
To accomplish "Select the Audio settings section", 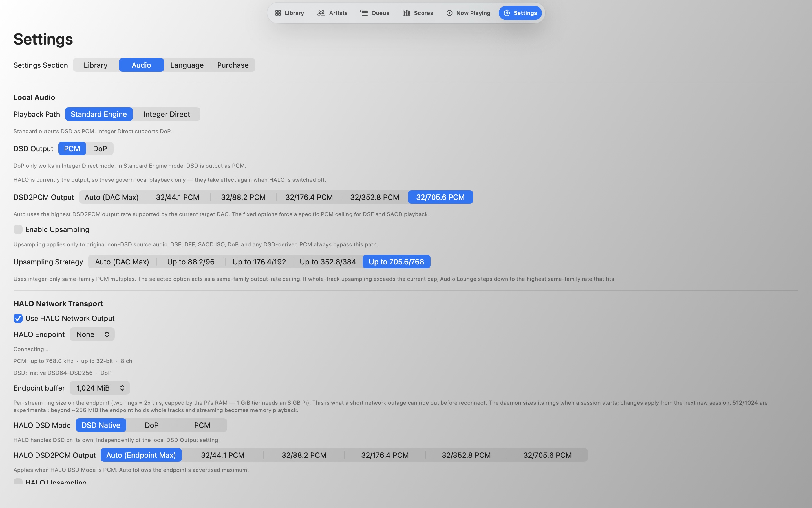I will click(141, 65).
